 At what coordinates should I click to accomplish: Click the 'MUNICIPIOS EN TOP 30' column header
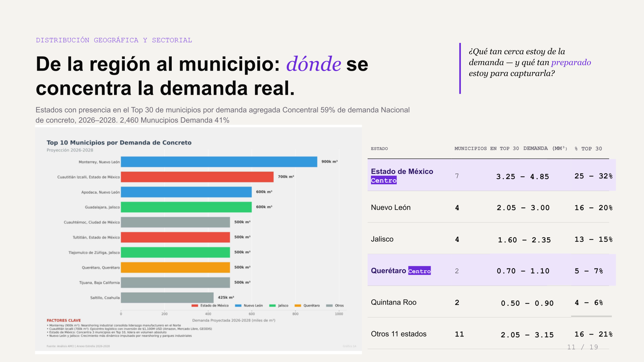(487, 148)
